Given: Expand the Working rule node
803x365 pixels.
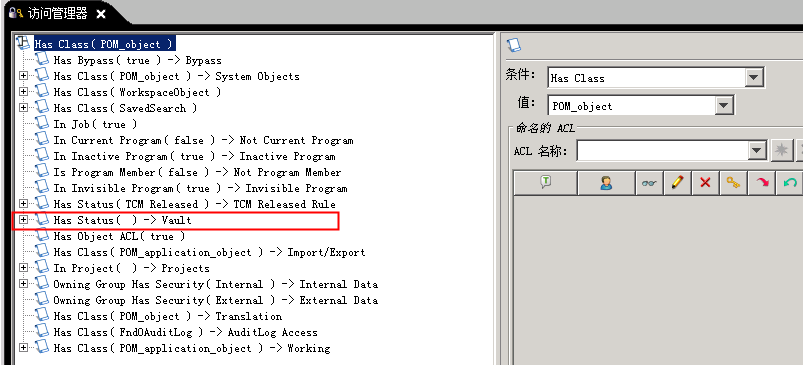Looking at the screenshot, I should coord(23,348).
